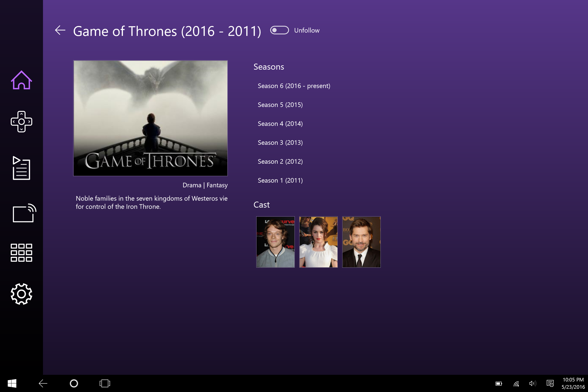Select the first cast photo, man in grey jacket
This screenshot has width=588, height=392.
(276, 242)
